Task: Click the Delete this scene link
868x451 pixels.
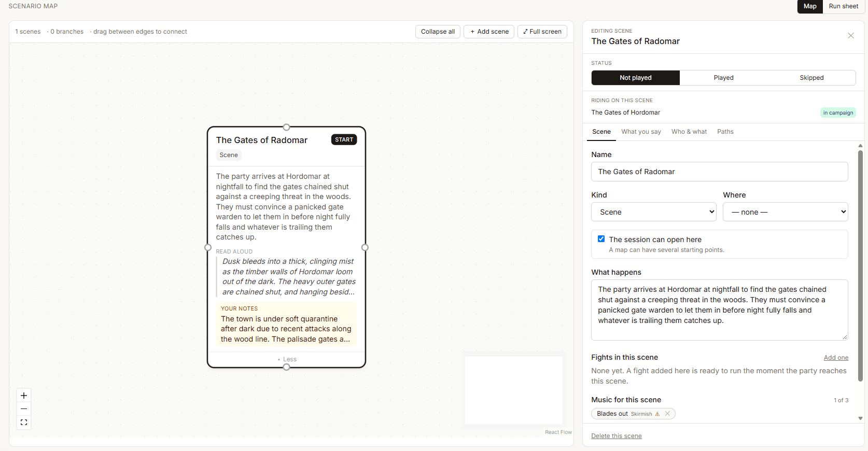Action: 617,436
